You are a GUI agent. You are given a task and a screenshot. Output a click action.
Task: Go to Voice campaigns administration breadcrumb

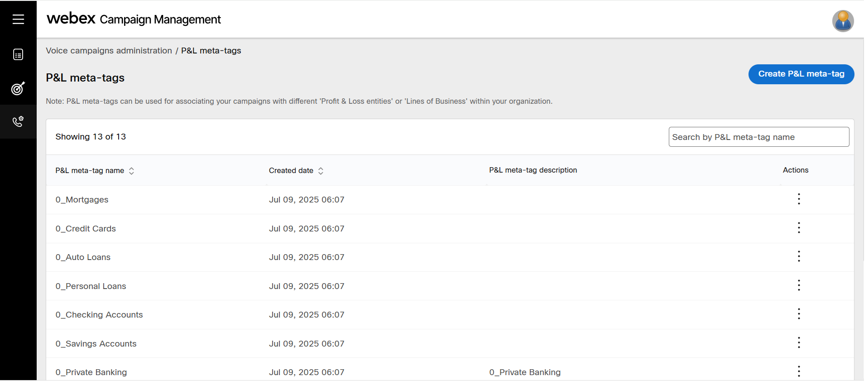coord(109,51)
